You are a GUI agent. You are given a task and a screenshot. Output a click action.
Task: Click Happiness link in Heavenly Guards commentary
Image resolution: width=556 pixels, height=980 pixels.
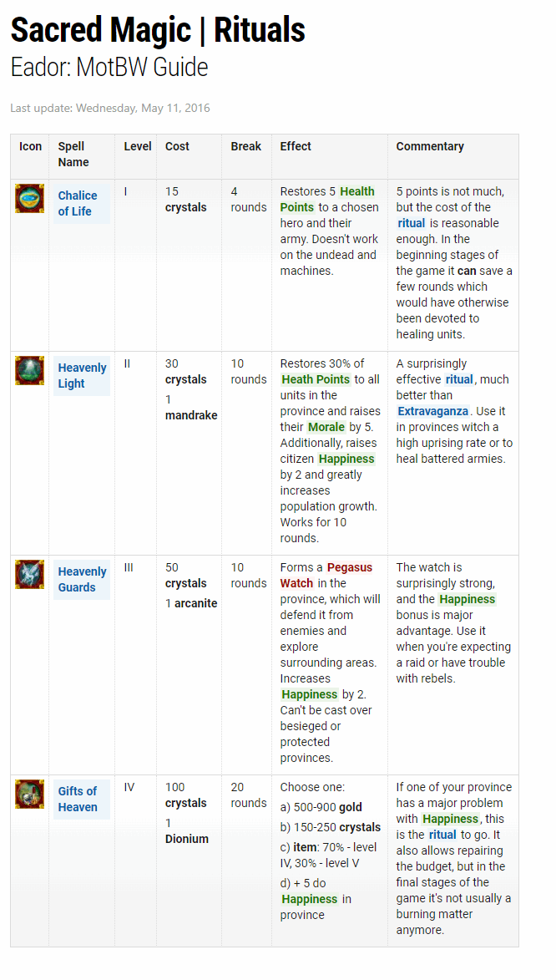point(468,599)
